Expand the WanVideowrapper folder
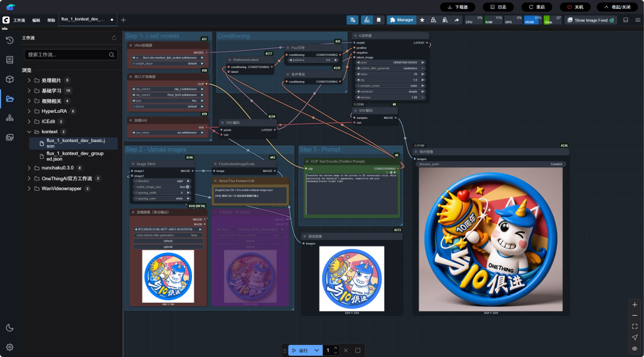Image resolution: width=644 pixels, height=357 pixels. pos(29,189)
